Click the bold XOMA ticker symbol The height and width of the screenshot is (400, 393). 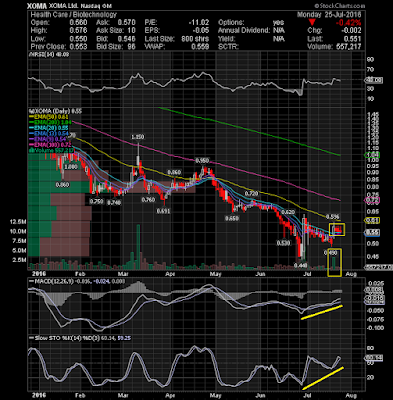tap(36, 6)
